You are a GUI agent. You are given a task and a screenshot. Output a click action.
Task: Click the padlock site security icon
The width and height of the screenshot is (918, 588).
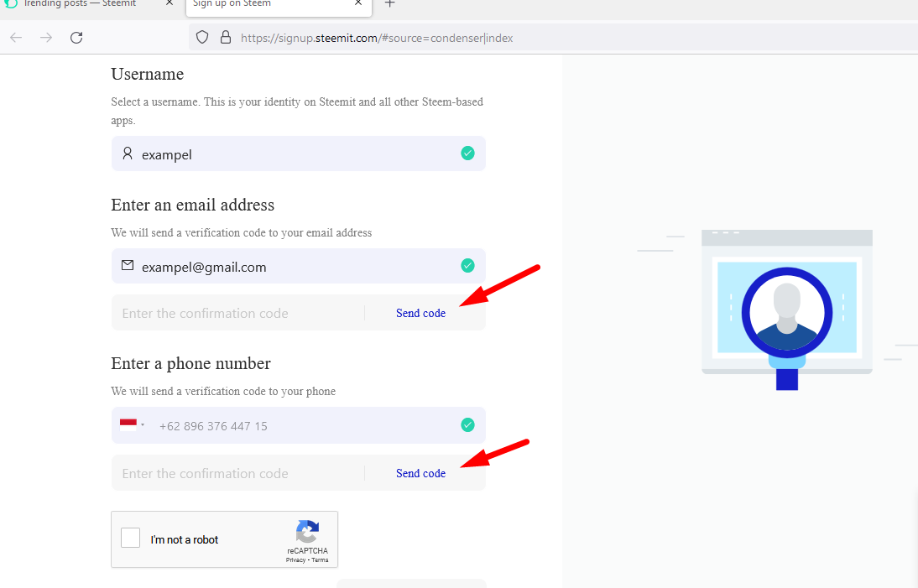tap(226, 38)
